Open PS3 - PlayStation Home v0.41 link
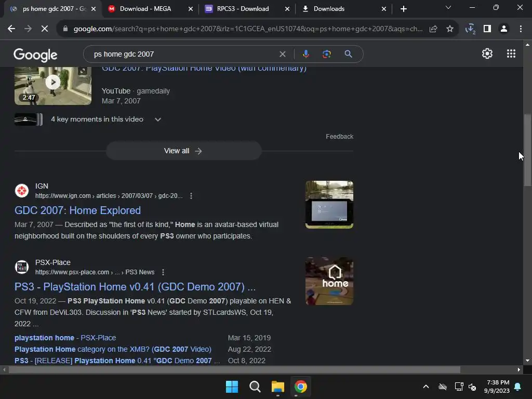 (135, 287)
